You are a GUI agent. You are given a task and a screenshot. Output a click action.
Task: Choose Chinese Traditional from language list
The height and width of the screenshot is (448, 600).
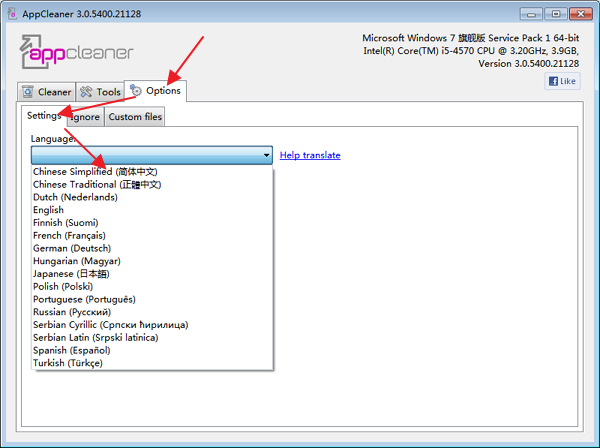click(152, 184)
